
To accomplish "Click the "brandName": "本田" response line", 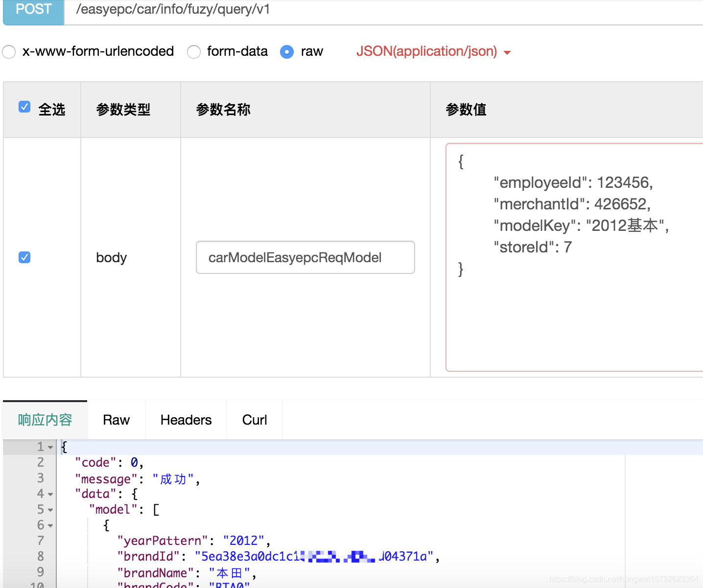I will click(x=187, y=573).
